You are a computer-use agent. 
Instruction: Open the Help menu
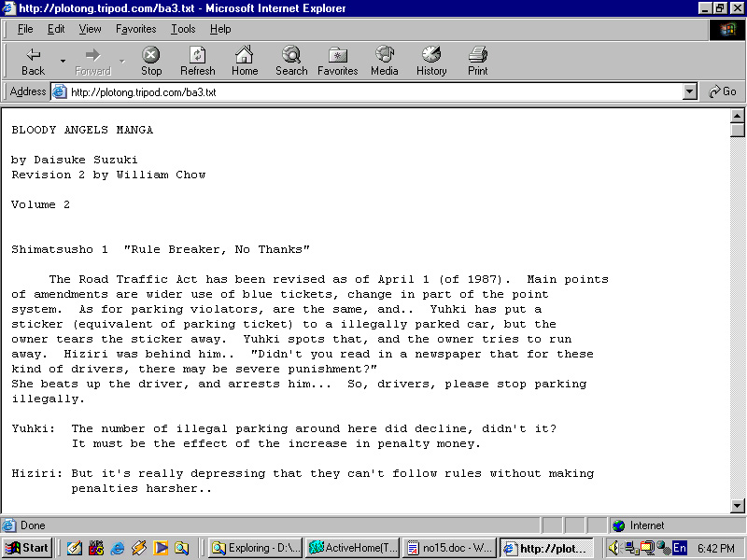pyautogui.click(x=220, y=29)
